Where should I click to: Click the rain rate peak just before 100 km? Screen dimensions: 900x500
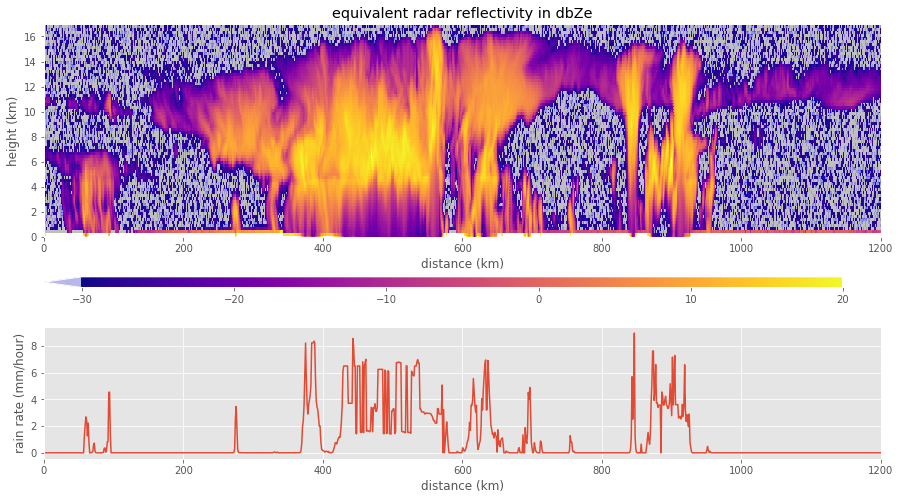click(x=109, y=392)
